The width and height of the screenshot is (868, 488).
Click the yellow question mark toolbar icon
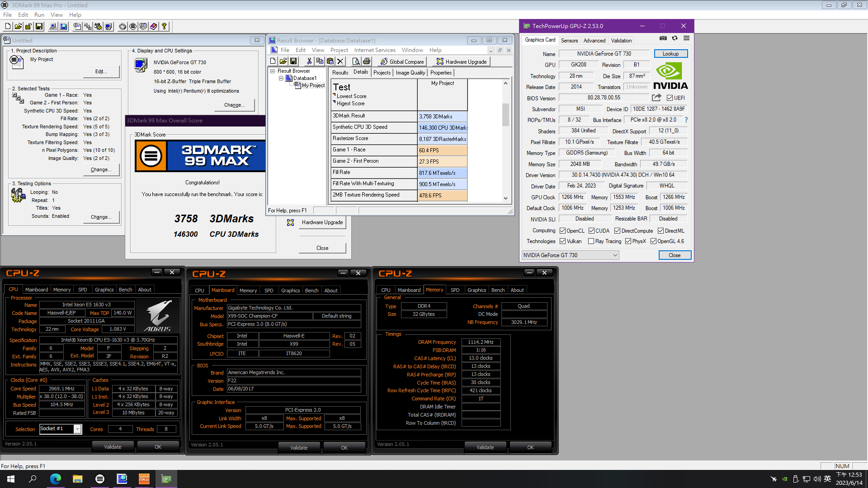tap(164, 27)
